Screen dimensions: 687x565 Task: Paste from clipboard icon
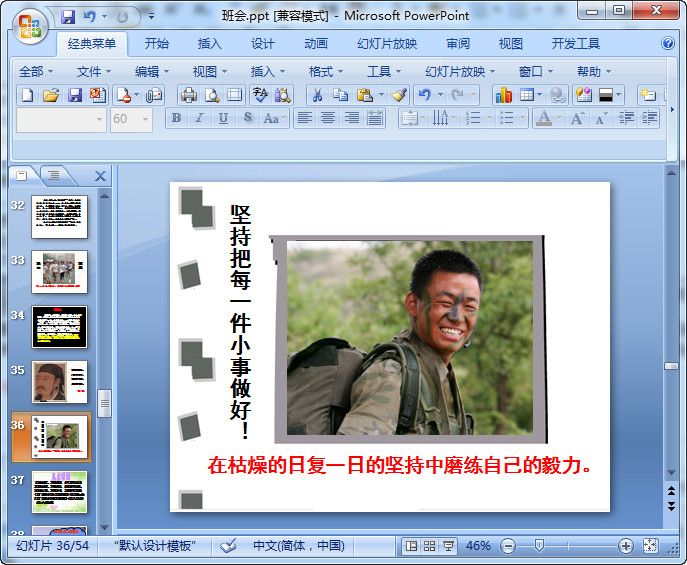365,95
